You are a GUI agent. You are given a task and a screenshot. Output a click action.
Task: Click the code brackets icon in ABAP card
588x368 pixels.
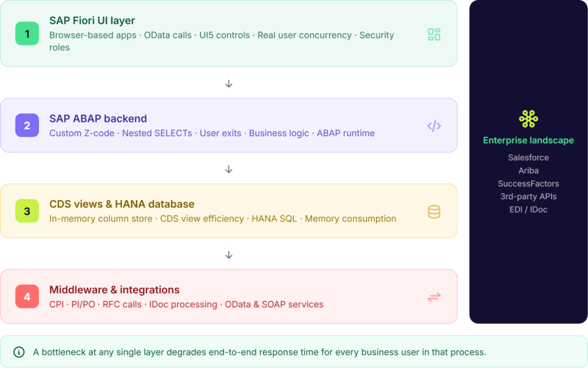pos(434,126)
